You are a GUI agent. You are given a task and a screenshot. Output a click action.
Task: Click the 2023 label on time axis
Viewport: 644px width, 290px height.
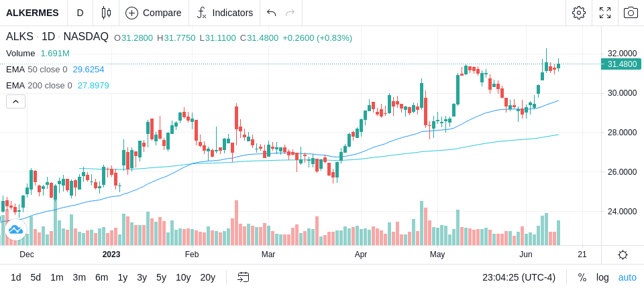coord(111,255)
